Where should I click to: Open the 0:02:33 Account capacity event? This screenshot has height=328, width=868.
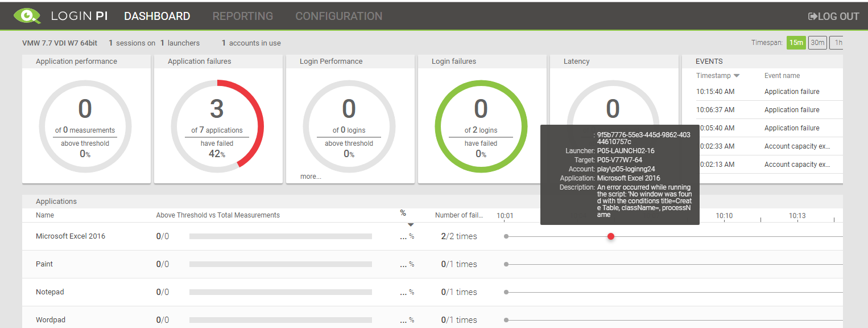click(x=771, y=146)
